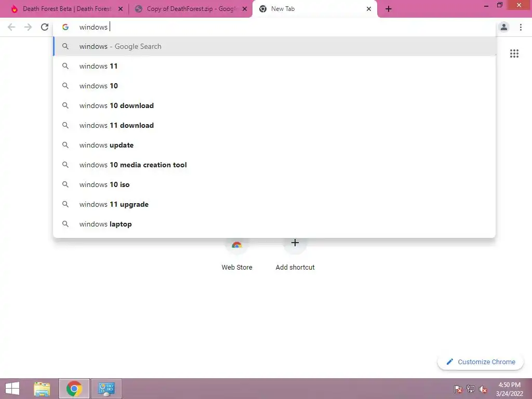Minimize the Chrome window

(486, 5)
